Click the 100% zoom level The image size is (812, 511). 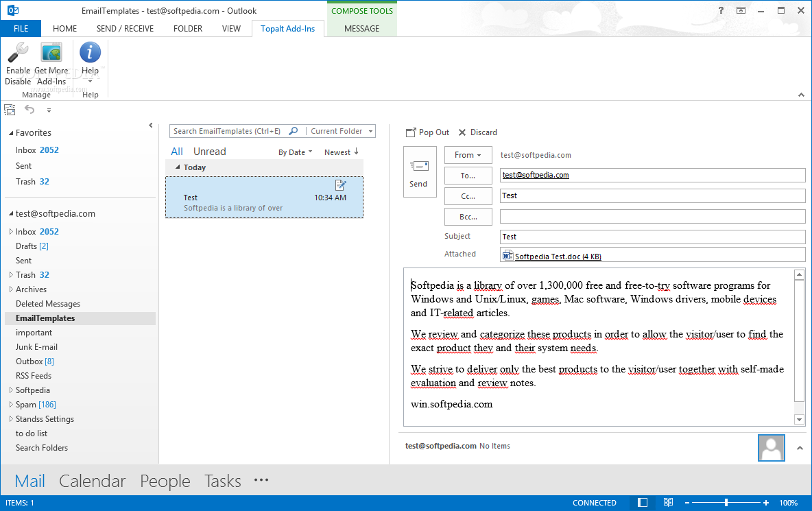[788, 503]
